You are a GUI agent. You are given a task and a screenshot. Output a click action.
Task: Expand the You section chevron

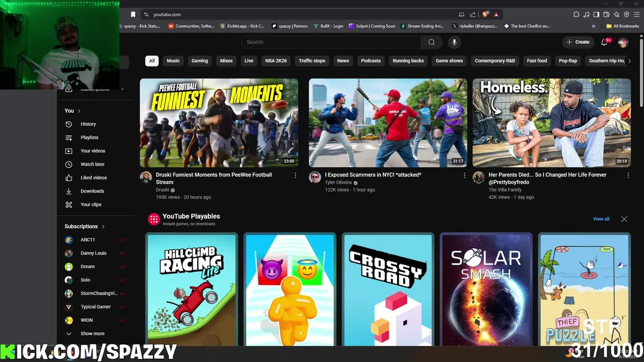pos(79,111)
